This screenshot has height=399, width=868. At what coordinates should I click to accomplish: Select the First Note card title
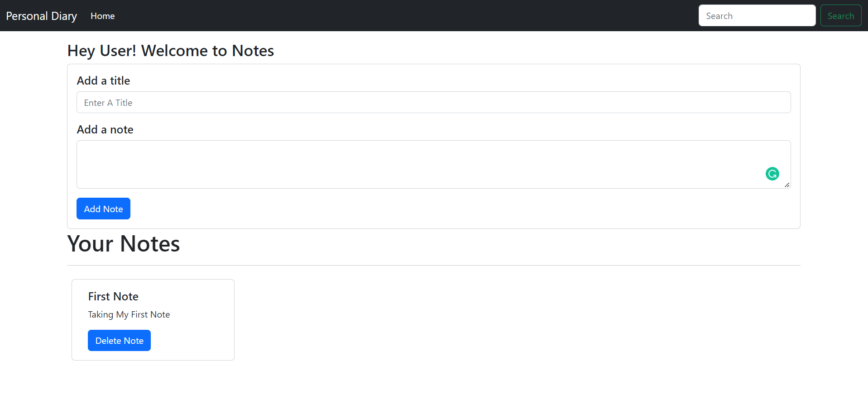[113, 296]
